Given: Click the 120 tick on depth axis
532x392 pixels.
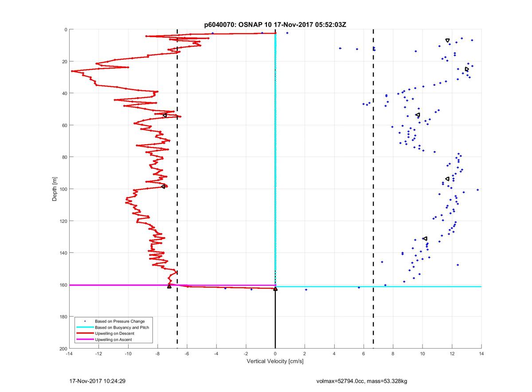Looking at the screenshot, I should [x=63, y=221].
